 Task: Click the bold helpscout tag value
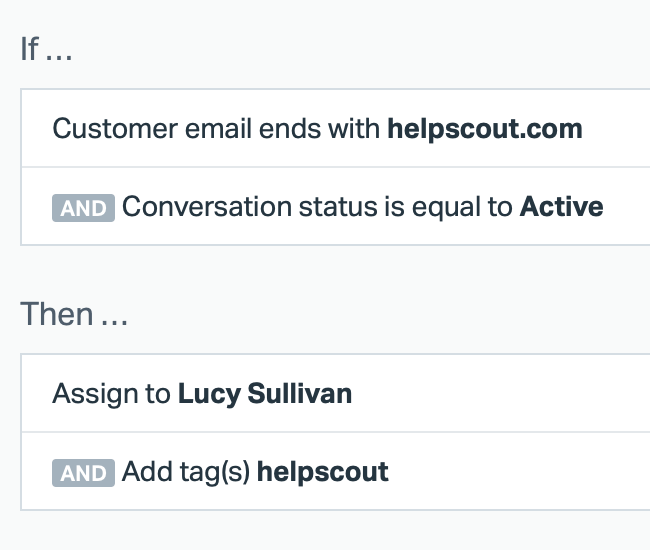click(322, 473)
